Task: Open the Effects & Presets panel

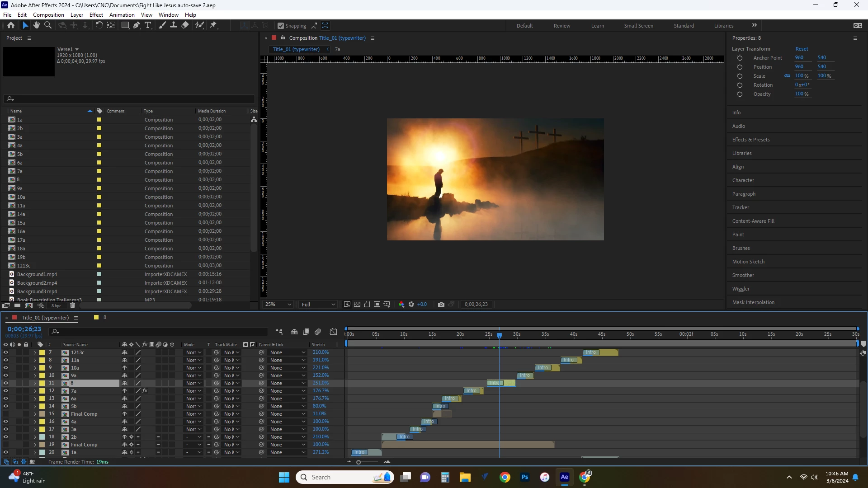Action: click(x=751, y=140)
